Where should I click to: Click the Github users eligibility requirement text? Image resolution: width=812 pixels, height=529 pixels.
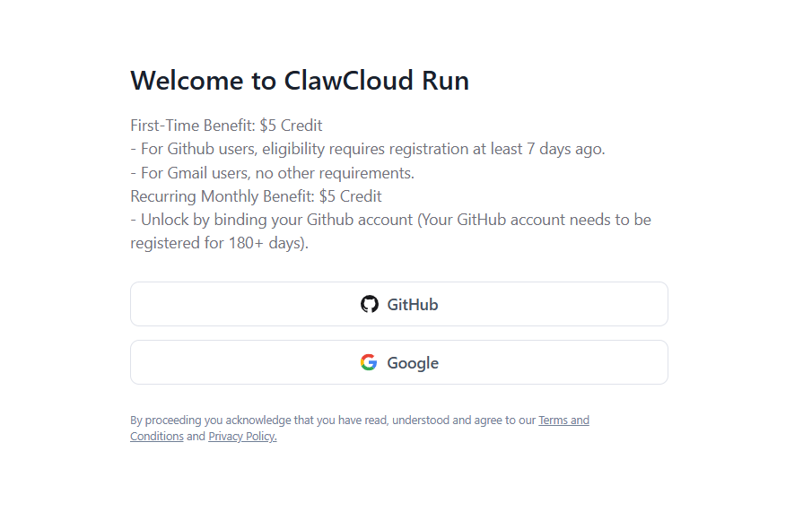tap(368, 149)
